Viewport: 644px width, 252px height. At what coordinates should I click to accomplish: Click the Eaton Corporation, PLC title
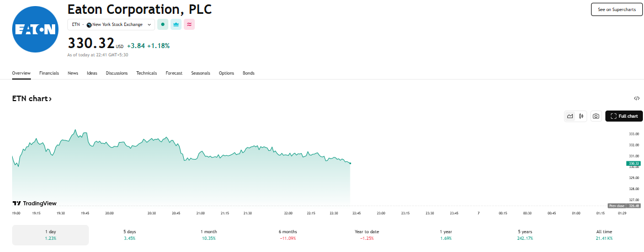coord(140,9)
